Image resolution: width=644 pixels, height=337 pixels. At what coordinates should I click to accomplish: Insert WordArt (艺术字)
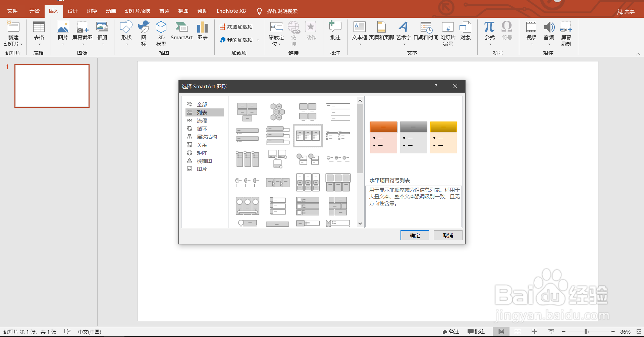pos(404,33)
